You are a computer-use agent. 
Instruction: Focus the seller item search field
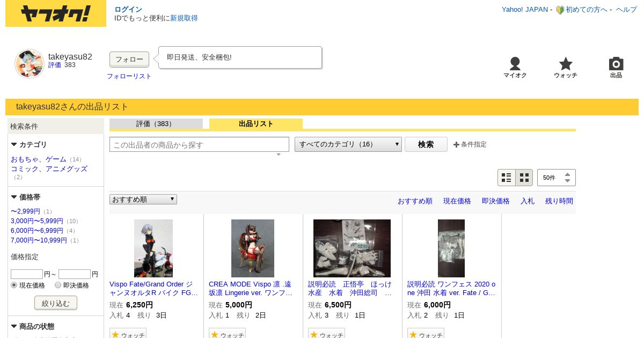click(199, 144)
